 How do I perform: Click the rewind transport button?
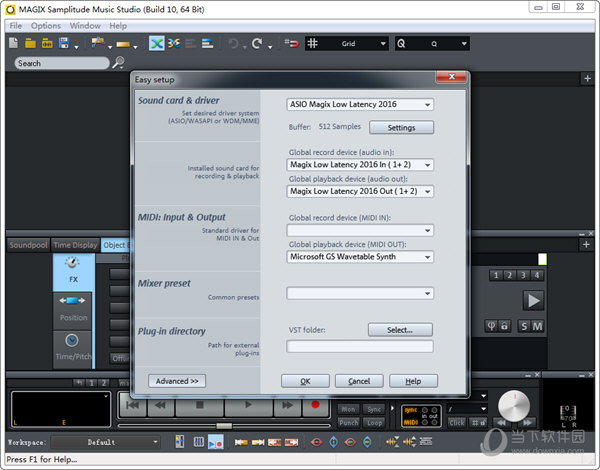160,405
